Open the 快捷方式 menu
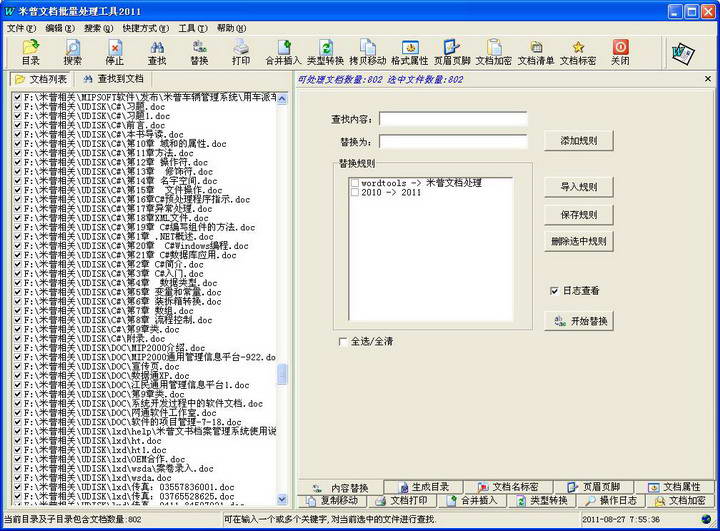This screenshot has width=720, height=531. 146,28
